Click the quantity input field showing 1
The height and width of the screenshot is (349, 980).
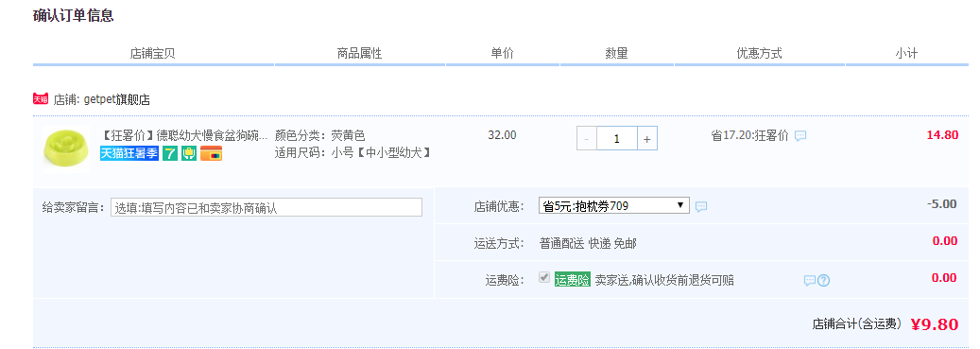(x=617, y=138)
